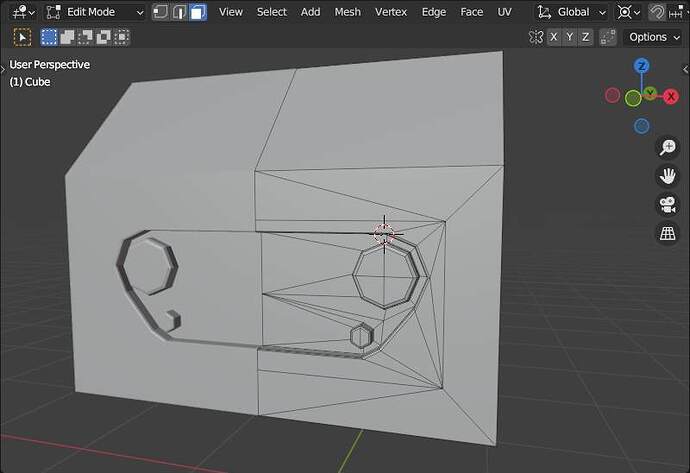Screen dimensions: 690x473
Task: Toggle snapping magnet icon
Action: click(657, 12)
